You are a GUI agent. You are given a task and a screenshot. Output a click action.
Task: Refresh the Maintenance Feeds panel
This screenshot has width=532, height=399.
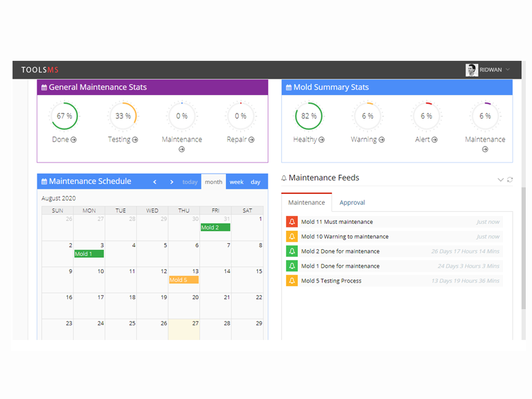[x=510, y=179]
